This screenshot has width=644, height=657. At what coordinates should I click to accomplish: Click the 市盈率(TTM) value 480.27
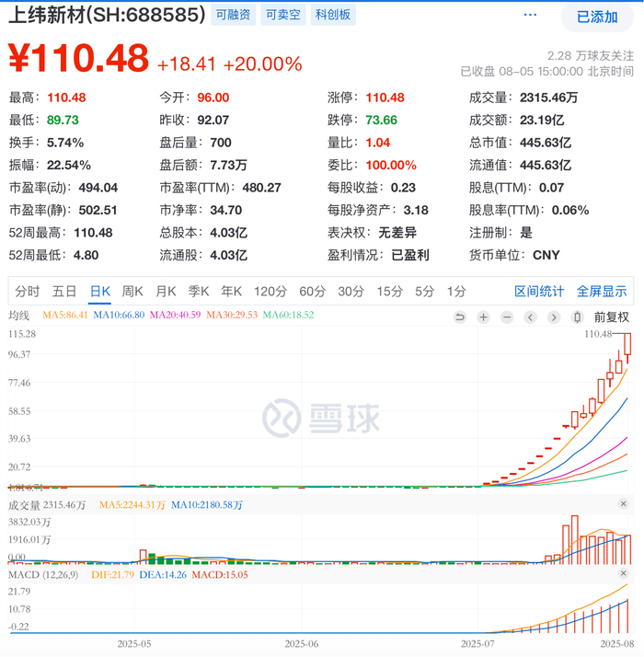261,188
